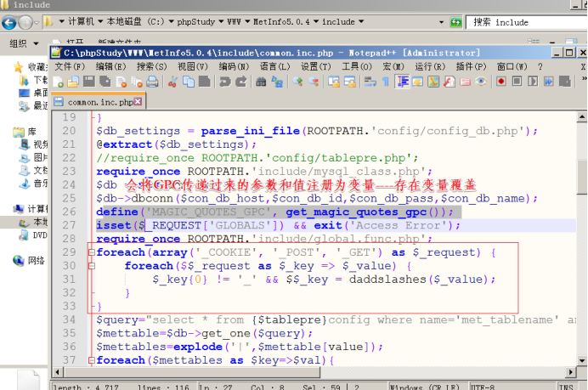Click phpStudy in the Explorer address bar
This screenshot has height=390, width=588.
[195, 22]
